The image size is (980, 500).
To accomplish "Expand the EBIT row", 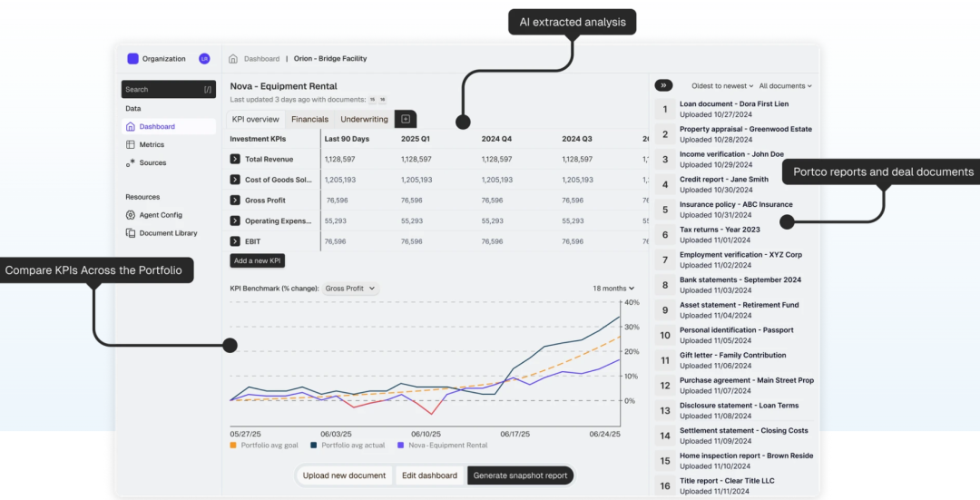I will click(235, 241).
